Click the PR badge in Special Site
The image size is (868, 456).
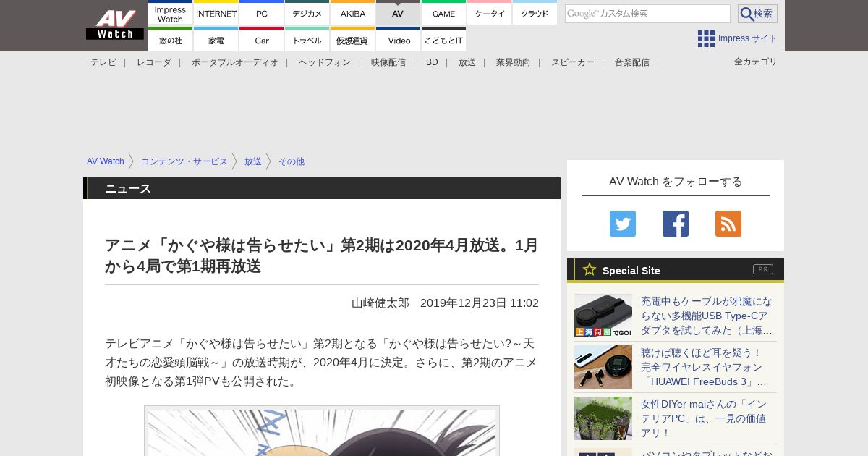click(x=763, y=269)
